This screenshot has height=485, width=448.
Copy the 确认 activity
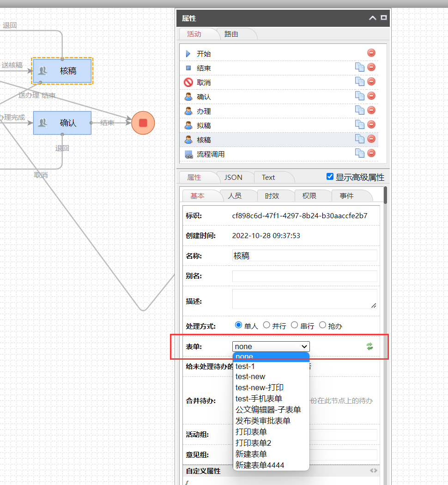(x=359, y=96)
